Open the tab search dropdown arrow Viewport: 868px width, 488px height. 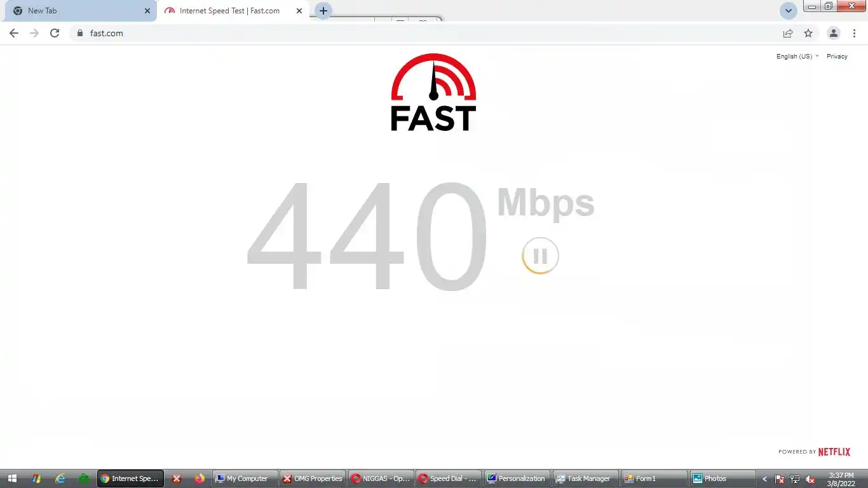click(x=788, y=11)
